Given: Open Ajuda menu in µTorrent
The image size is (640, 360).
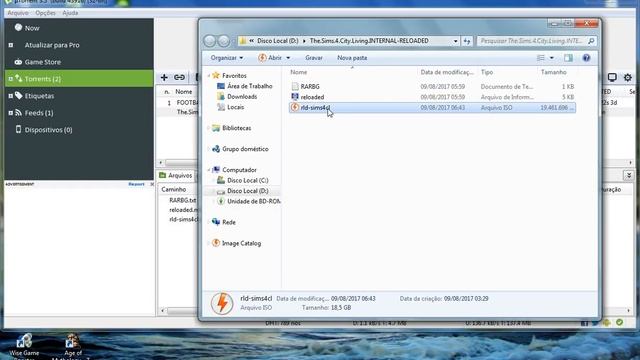Looking at the screenshot, I should click(x=70, y=13).
